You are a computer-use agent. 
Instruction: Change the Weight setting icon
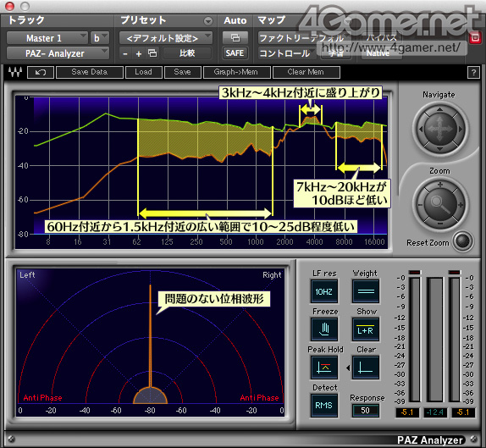click(x=366, y=291)
